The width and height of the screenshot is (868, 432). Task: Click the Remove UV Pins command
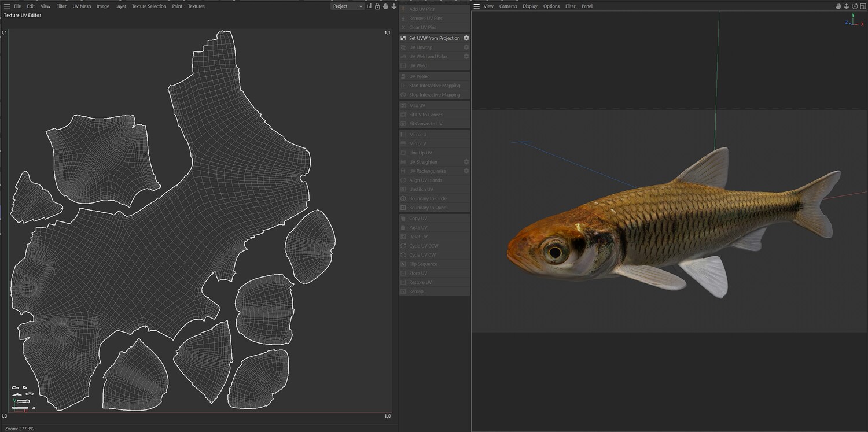click(x=435, y=19)
